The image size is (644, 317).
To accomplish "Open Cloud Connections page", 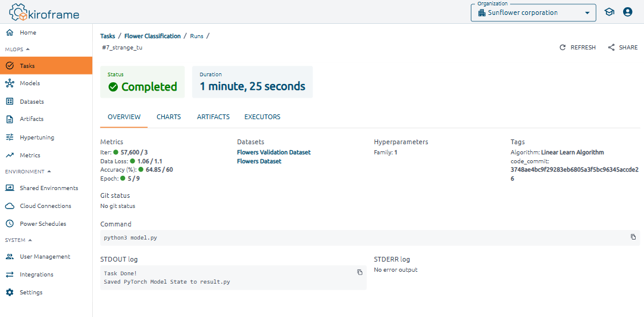I will coord(45,206).
